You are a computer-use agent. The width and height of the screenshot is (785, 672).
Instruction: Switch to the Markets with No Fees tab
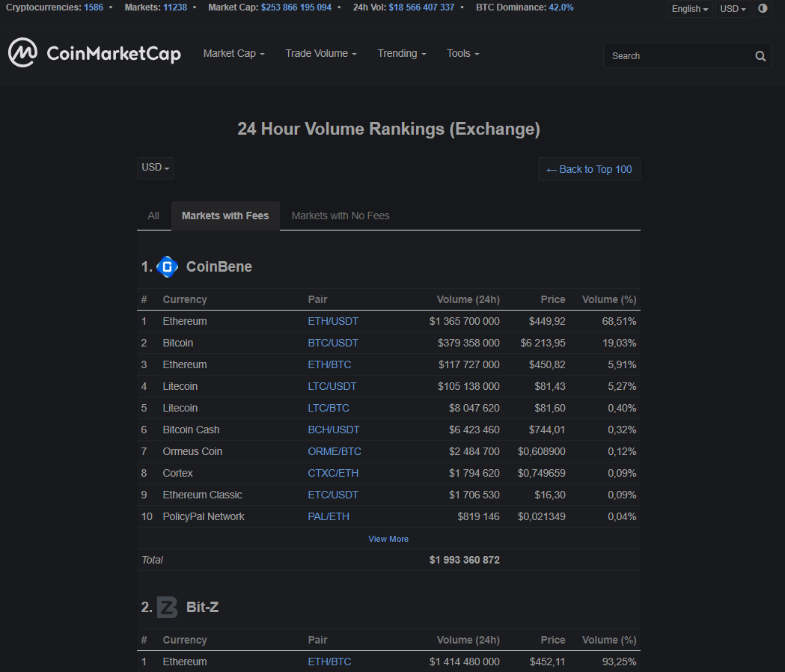point(340,216)
